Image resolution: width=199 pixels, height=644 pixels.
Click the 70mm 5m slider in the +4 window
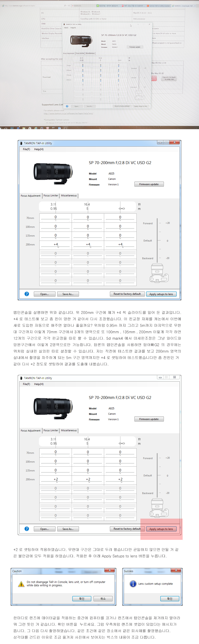pos(88,220)
